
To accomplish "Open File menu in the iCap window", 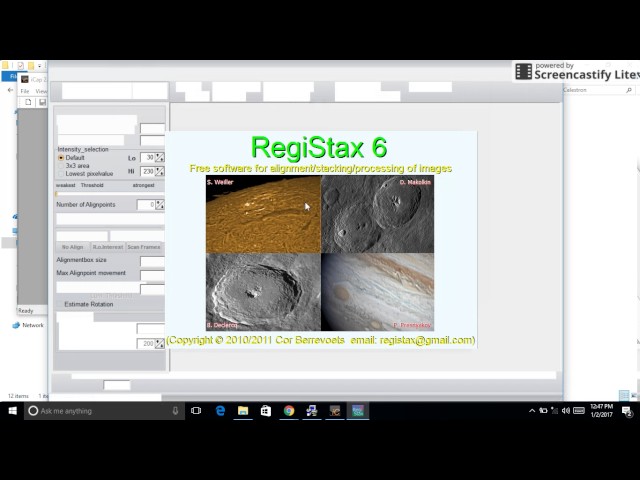I will click(x=25, y=91).
